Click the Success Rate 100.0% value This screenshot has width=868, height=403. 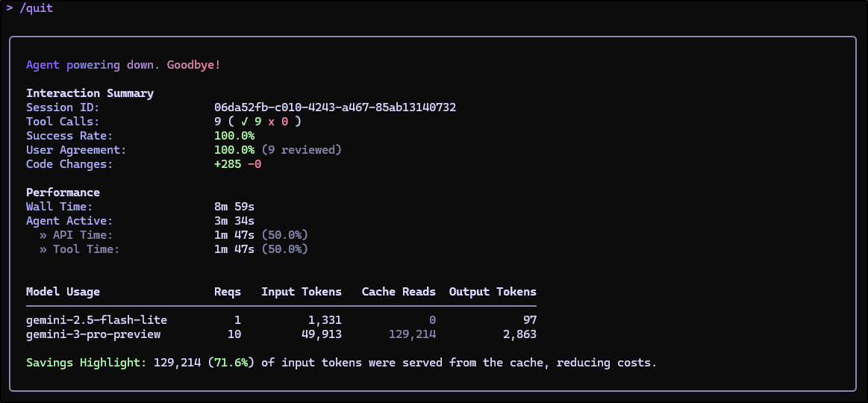pyautogui.click(x=234, y=136)
